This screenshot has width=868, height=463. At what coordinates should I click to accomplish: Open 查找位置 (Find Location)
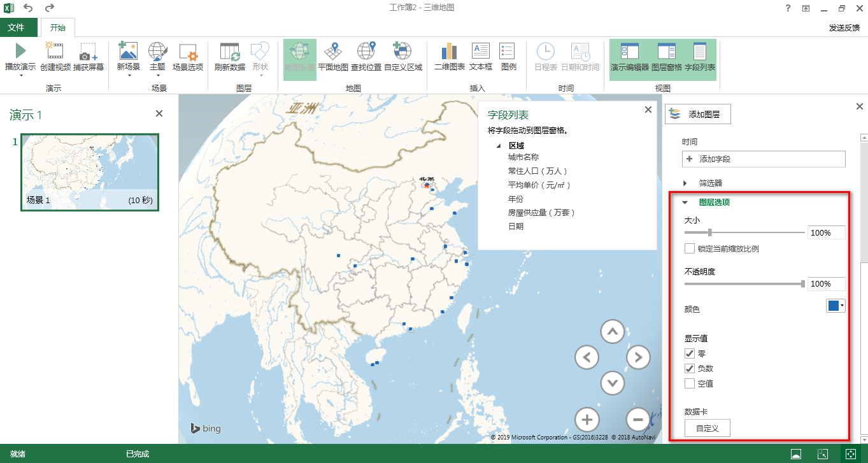click(x=366, y=56)
